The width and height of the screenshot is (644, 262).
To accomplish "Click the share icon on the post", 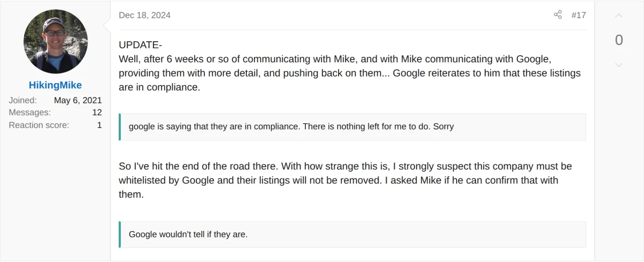I will (558, 15).
